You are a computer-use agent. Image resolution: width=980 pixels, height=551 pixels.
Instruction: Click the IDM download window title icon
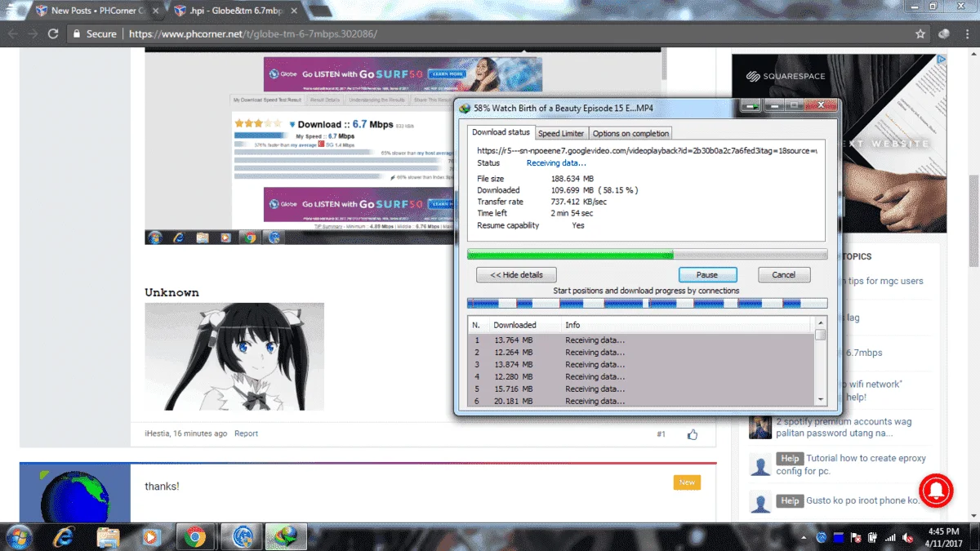(465, 108)
